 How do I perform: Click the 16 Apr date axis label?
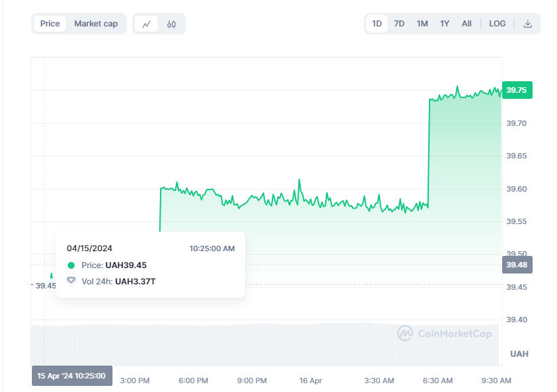(x=310, y=380)
